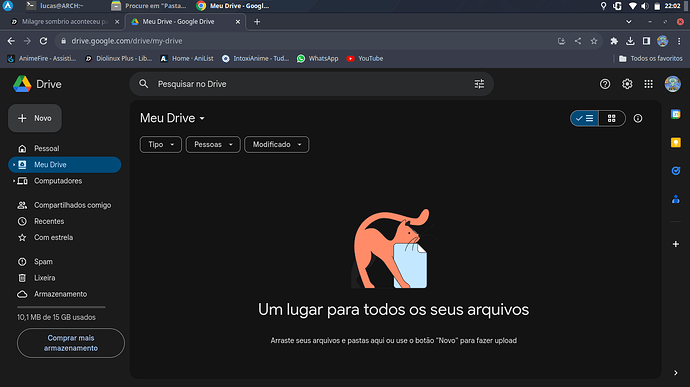Open Chrome profile avatar in toolbar
Image resolution: width=690 pixels, height=387 pixels.
[x=662, y=41]
